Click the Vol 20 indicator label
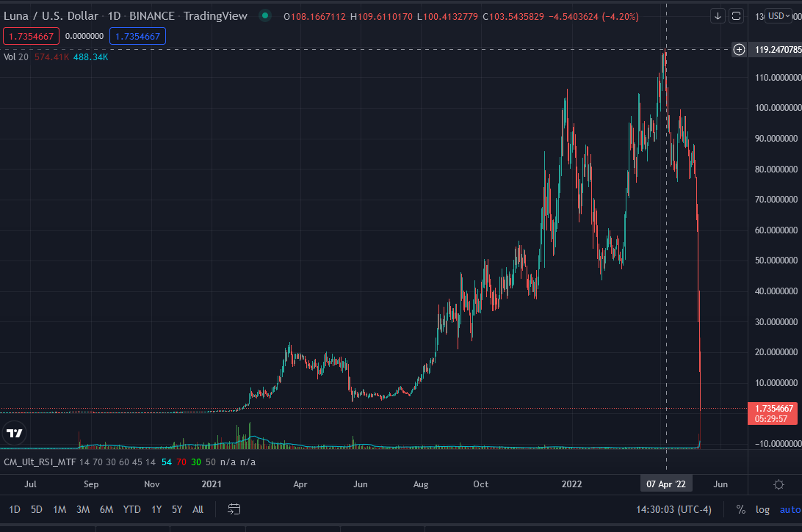802x532 pixels. pyautogui.click(x=14, y=57)
